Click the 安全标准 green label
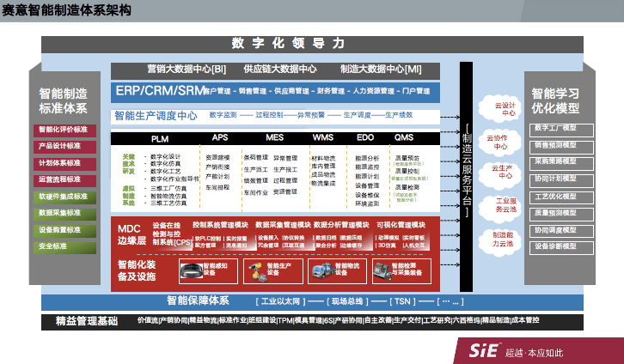The image size is (624, 364). coord(63,246)
